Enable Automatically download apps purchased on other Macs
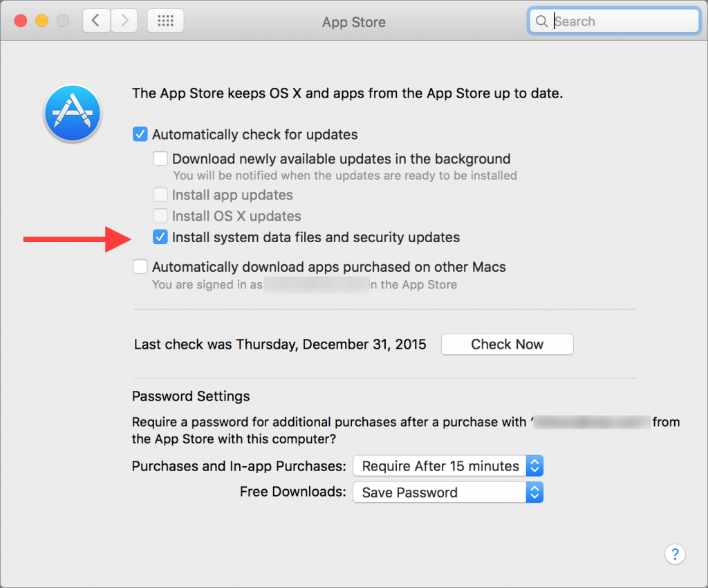 click(x=140, y=266)
